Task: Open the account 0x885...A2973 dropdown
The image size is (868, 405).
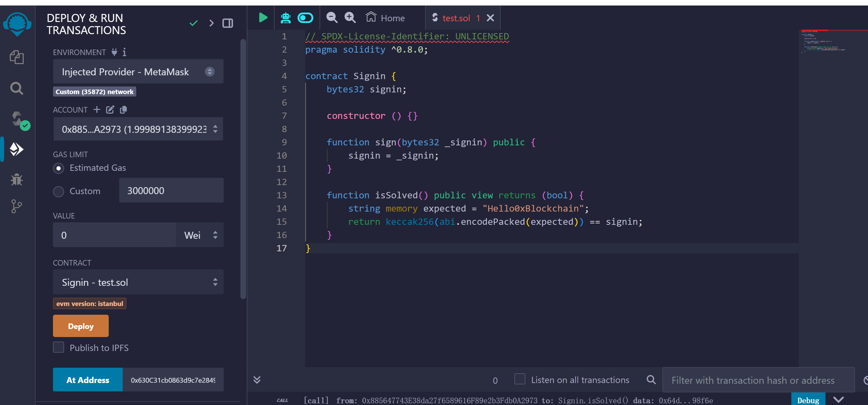Action: click(138, 129)
